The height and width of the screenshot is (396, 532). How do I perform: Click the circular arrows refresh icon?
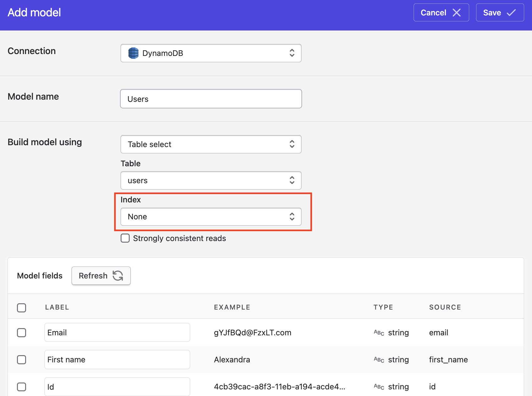pos(118,276)
